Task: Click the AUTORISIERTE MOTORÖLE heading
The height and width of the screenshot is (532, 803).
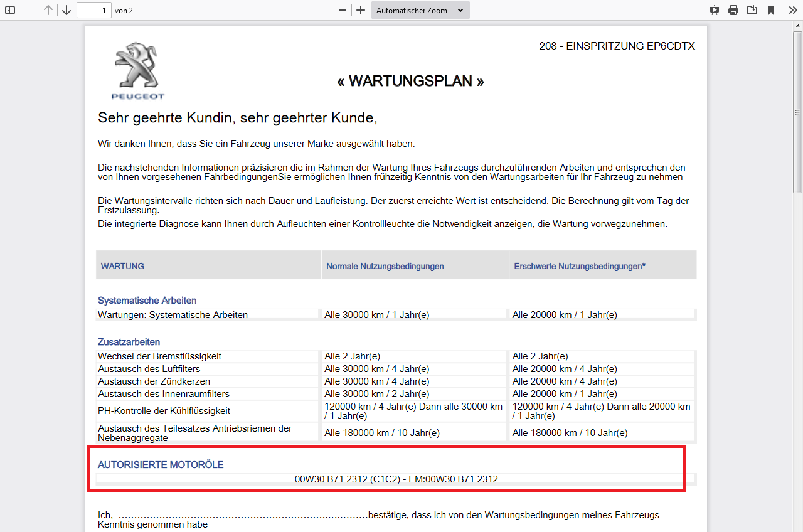Action: pyautogui.click(x=161, y=465)
